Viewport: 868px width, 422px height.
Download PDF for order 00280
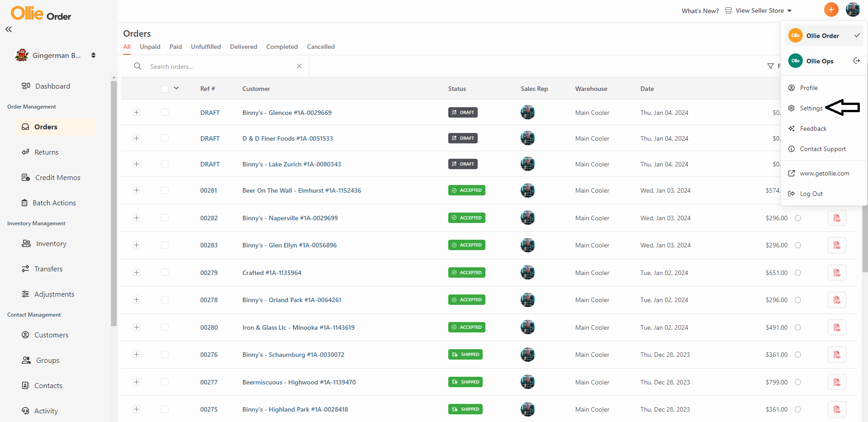click(837, 327)
